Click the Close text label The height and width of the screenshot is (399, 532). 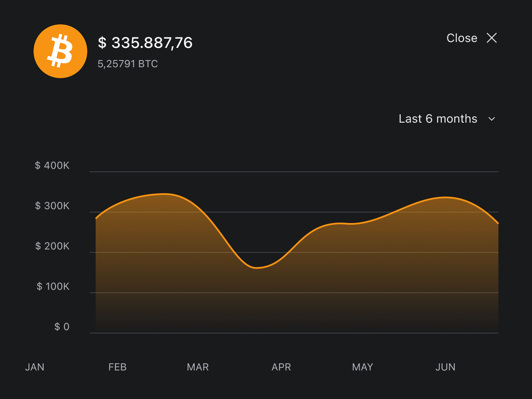click(x=462, y=38)
